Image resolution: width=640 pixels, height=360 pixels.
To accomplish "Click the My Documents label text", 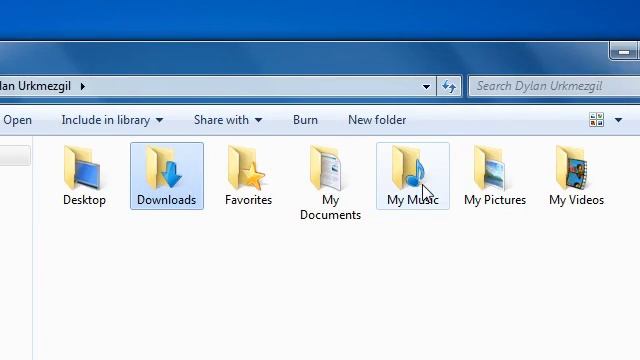I will point(330,207).
